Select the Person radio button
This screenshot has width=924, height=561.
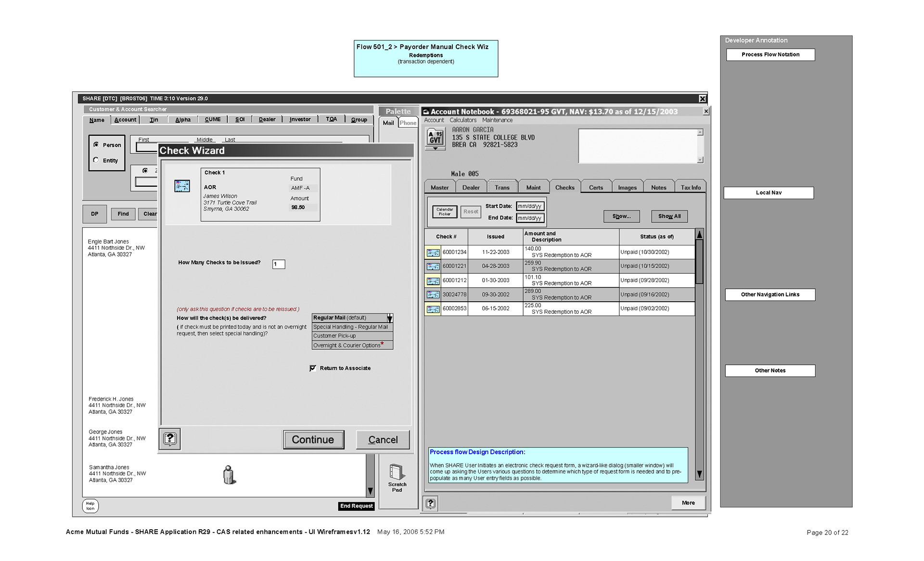96,145
